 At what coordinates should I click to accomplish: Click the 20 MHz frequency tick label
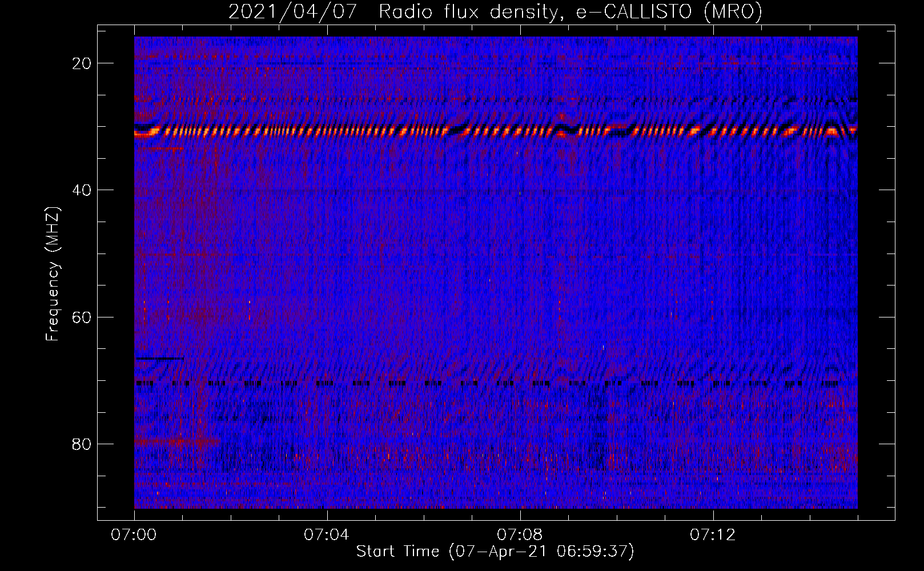point(82,63)
